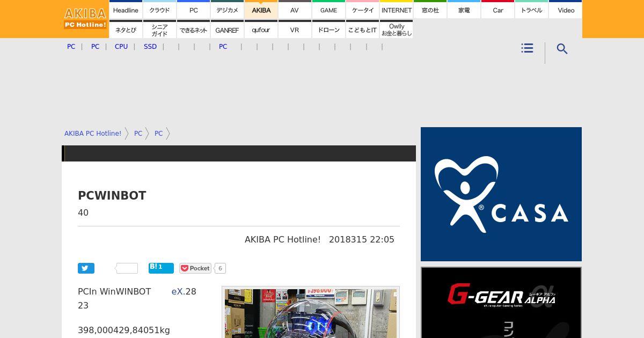Click the SSD category link
The width and height of the screenshot is (644, 338).
pos(150,47)
